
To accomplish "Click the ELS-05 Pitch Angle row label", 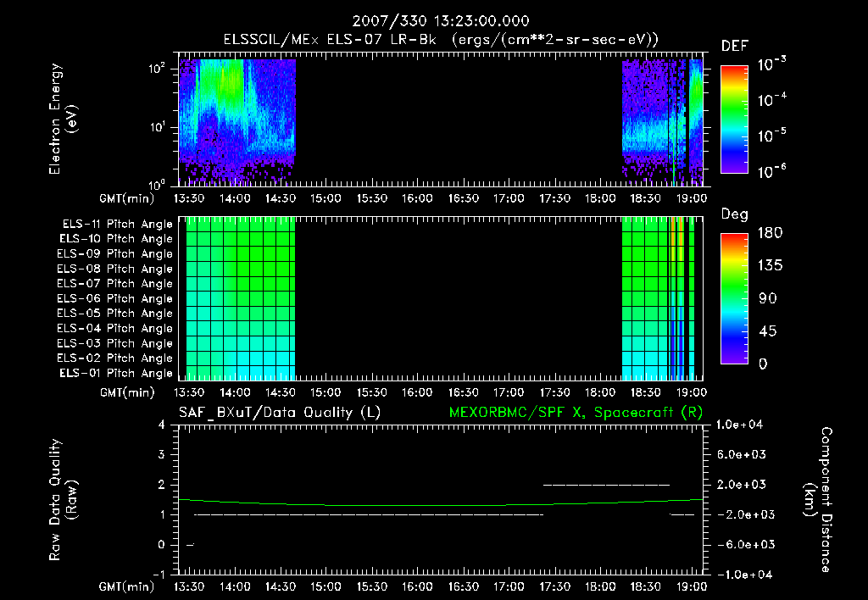I will coord(115,314).
